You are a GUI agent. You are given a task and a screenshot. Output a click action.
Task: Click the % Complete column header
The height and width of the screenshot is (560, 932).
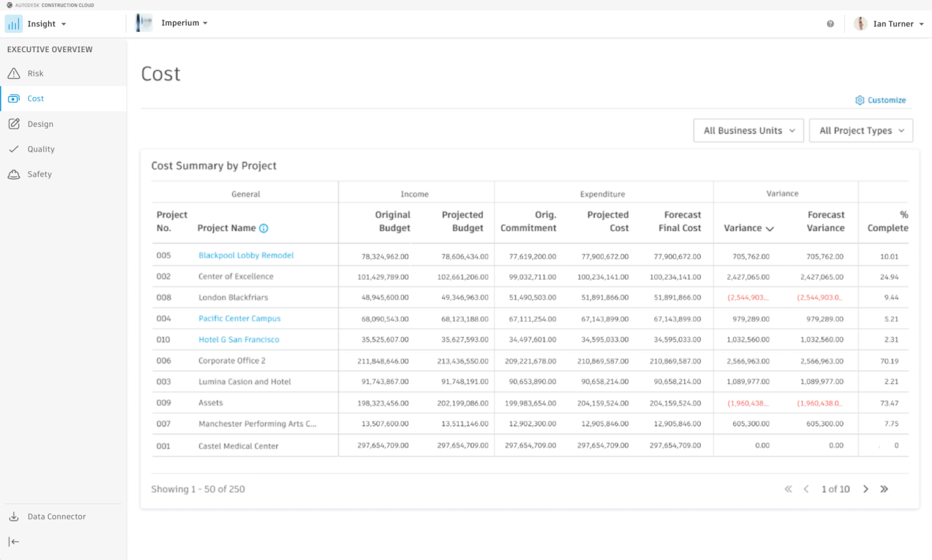888,221
